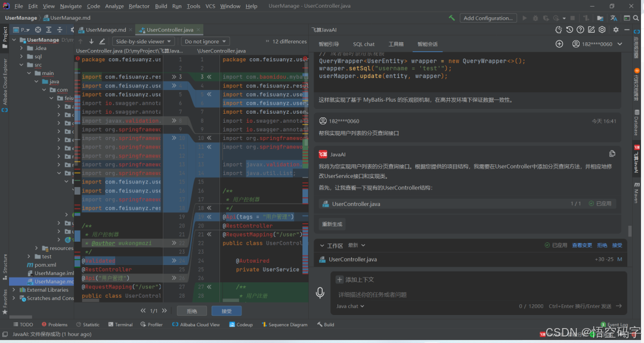Start a new chat with plus icon
Image resolution: width=644 pixels, height=343 pixels.
pos(559,44)
